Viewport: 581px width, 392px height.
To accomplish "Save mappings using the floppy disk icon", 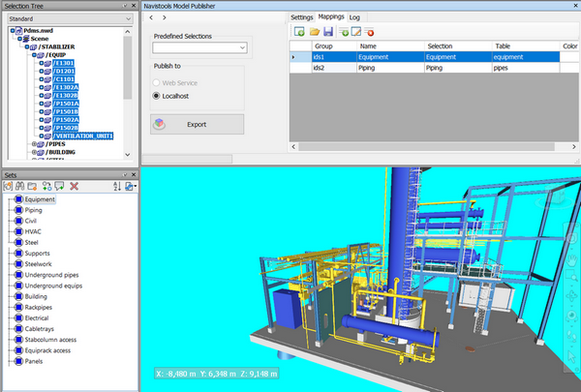I will pos(330,33).
